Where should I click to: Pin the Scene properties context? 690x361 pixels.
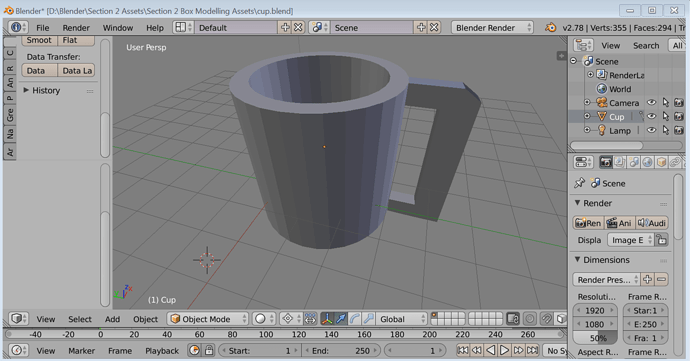click(580, 183)
